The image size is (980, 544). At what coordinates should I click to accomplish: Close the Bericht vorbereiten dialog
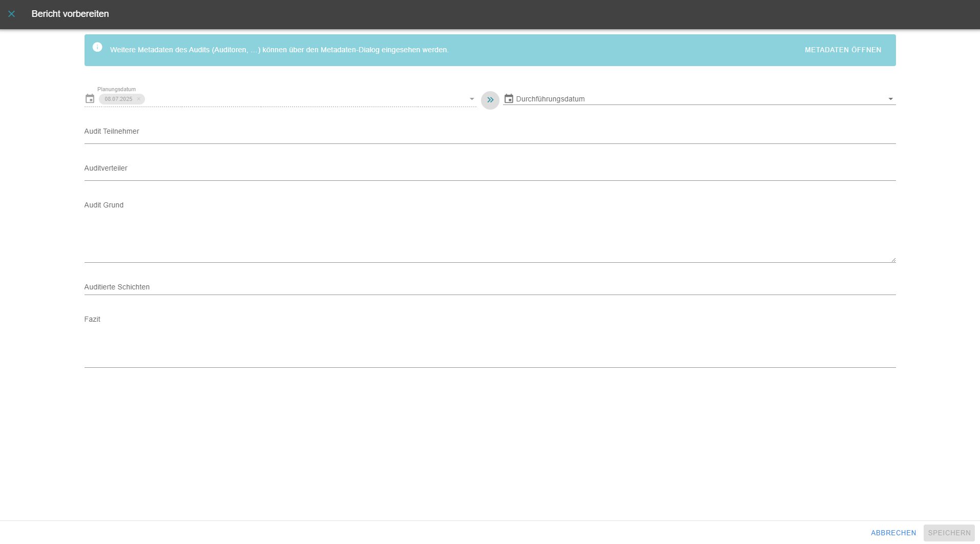tap(11, 14)
